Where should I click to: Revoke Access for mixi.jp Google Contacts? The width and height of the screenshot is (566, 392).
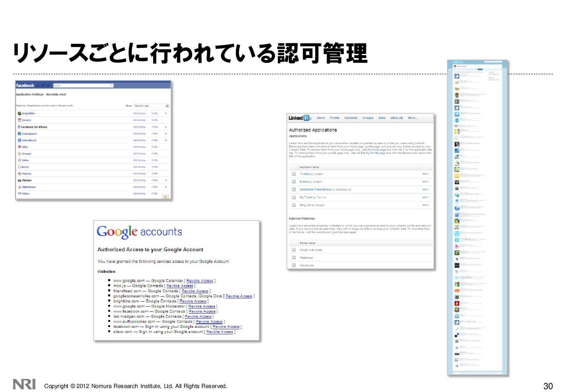(180, 286)
